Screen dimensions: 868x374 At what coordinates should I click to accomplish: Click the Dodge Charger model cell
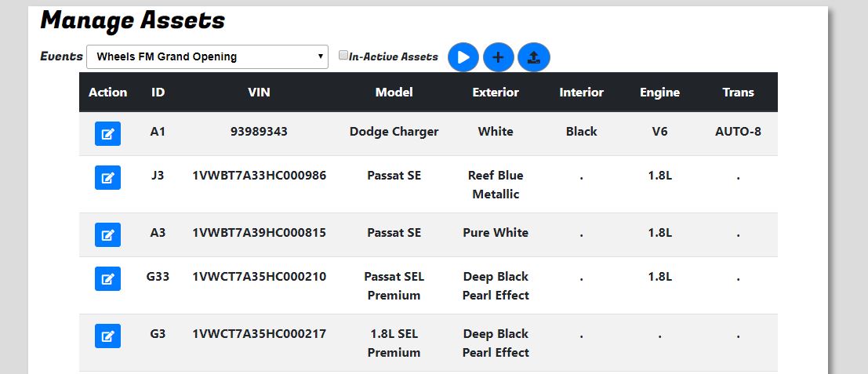pos(394,132)
